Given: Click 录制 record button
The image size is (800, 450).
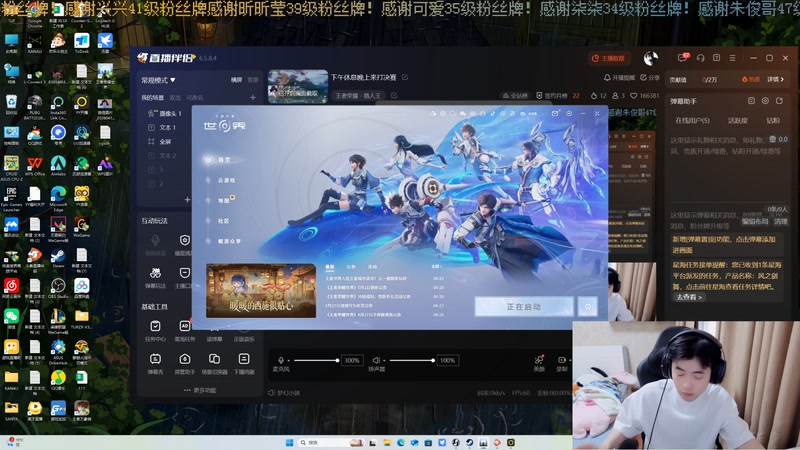Looking at the screenshot, I should tap(562, 363).
